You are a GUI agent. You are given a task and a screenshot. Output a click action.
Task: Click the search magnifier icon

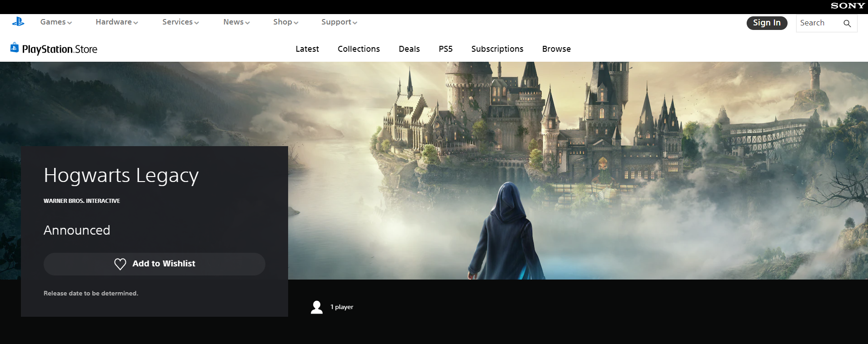tap(847, 23)
